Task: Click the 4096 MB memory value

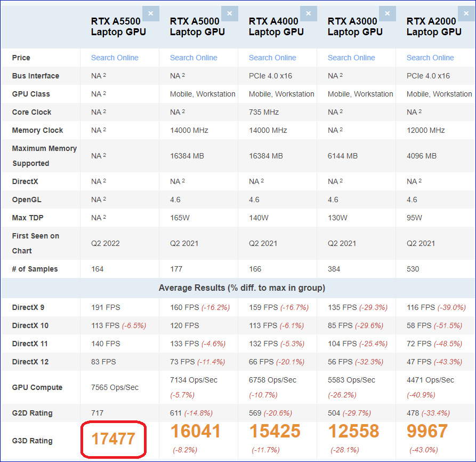Action: pos(422,156)
